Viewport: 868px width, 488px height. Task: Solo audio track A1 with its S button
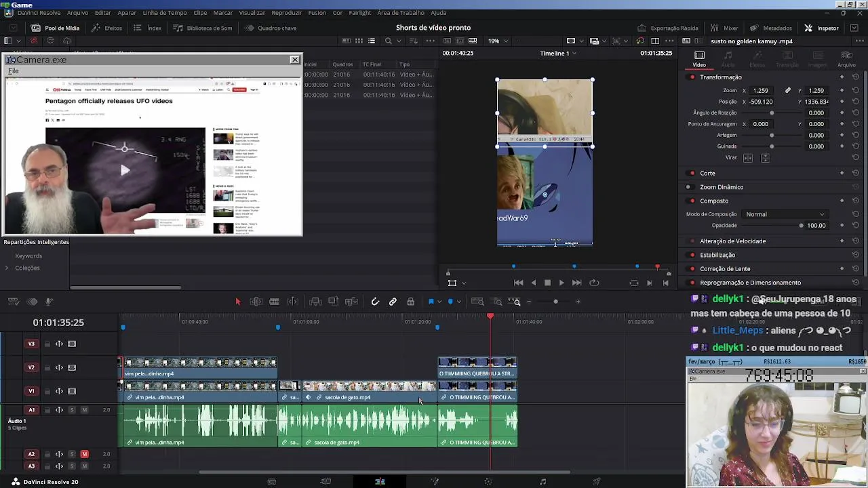(x=72, y=410)
